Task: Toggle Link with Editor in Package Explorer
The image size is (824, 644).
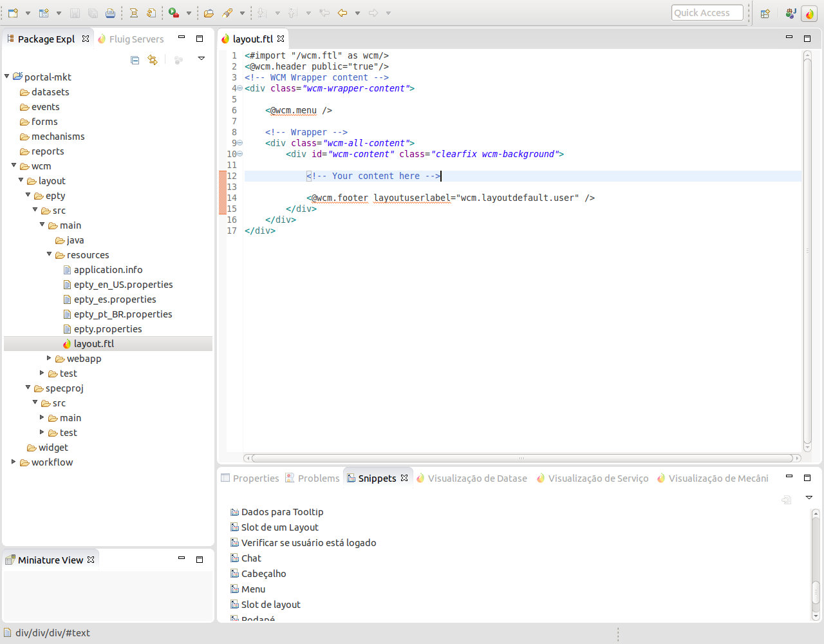Action: pos(153,60)
